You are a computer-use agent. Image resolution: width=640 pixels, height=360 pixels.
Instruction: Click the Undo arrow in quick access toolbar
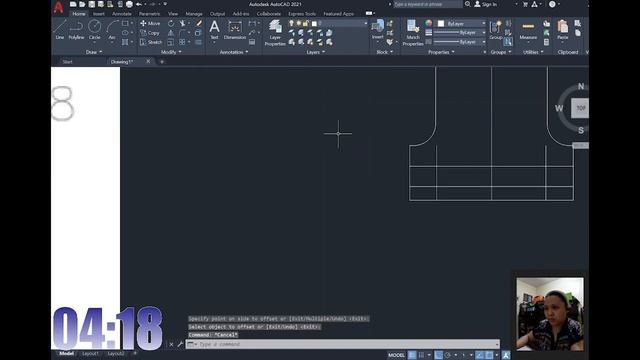[139, 4]
